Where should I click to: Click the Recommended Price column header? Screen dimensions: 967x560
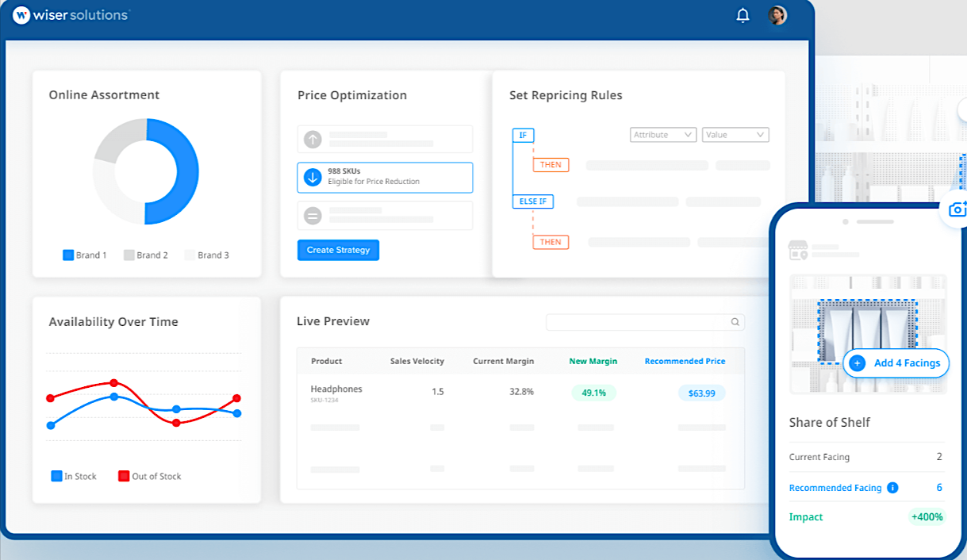[685, 361]
